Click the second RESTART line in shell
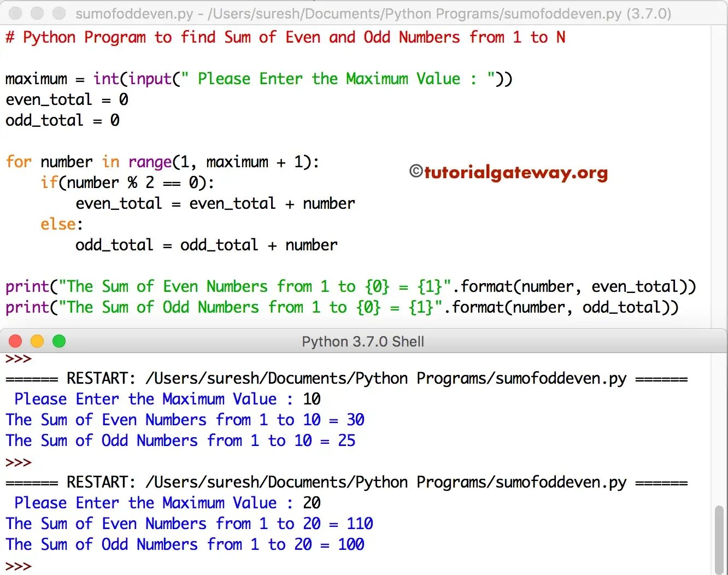 [x=347, y=482]
